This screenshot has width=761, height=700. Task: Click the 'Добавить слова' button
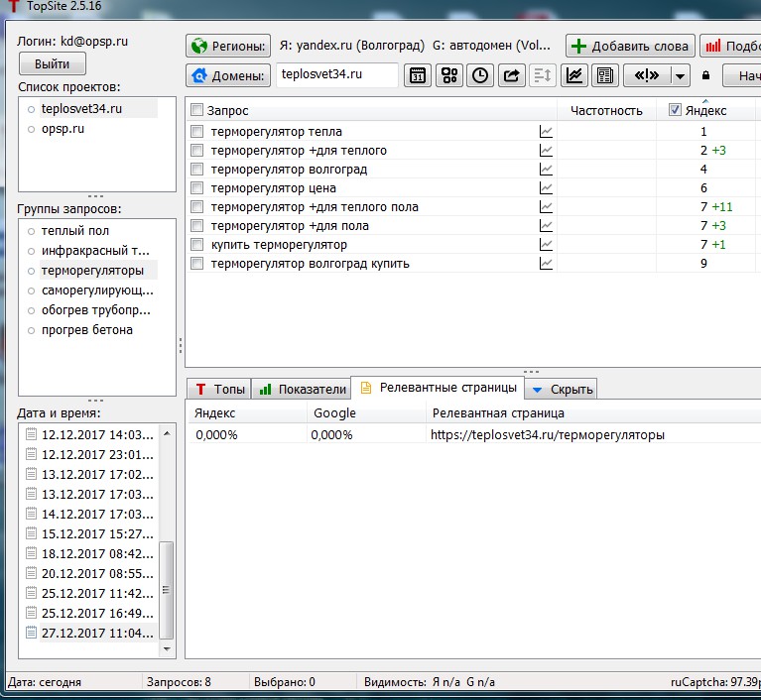click(x=630, y=46)
